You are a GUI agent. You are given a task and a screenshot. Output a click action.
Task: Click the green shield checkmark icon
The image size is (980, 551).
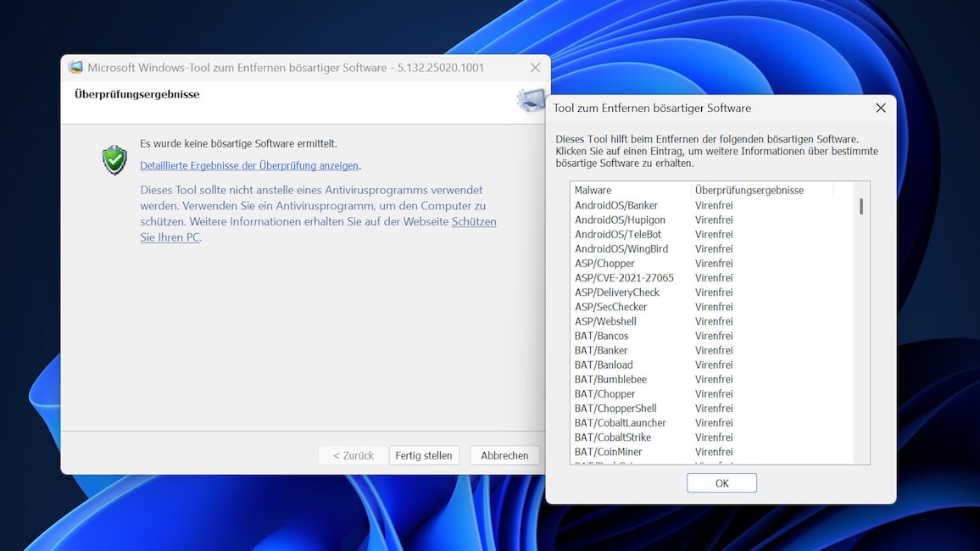114,159
